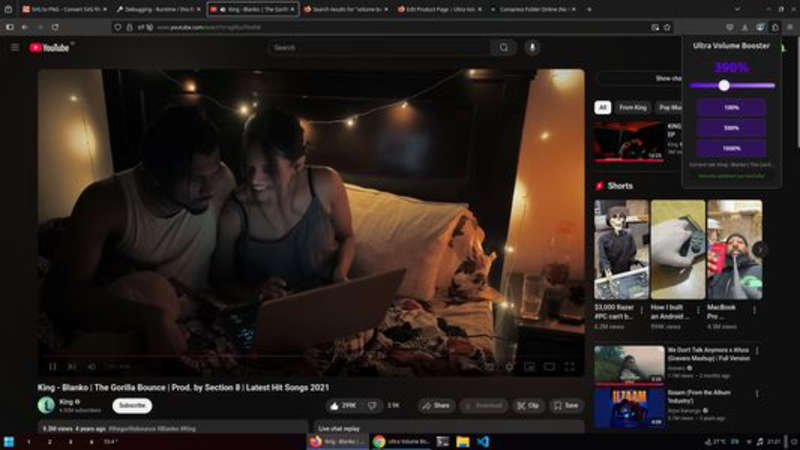Viewport: 800px width, 450px height.
Task: Set volume boost to 1000% preset
Action: pyautogui.click(x=731, y=148)
